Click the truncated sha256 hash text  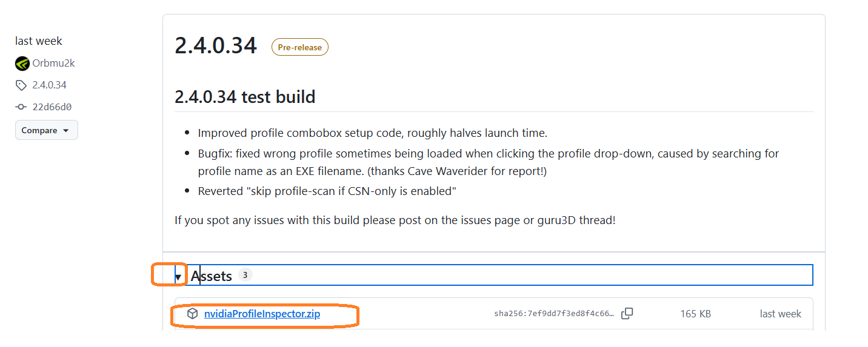(554, 314)
